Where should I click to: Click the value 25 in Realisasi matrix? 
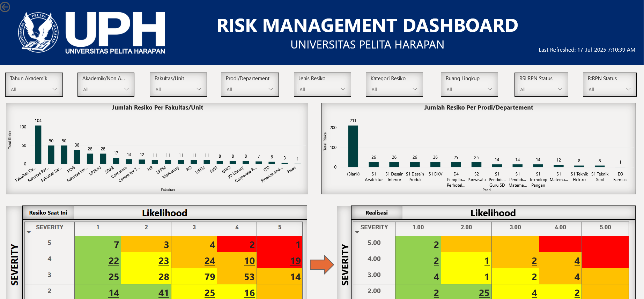point(484,293)
